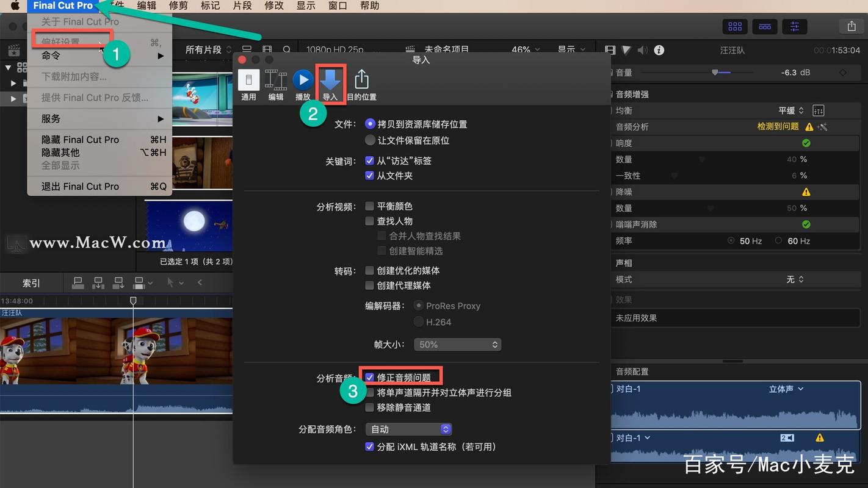Enable the 平衡颜色 checkbox
The image size is (868, 488).
[369, 206]
